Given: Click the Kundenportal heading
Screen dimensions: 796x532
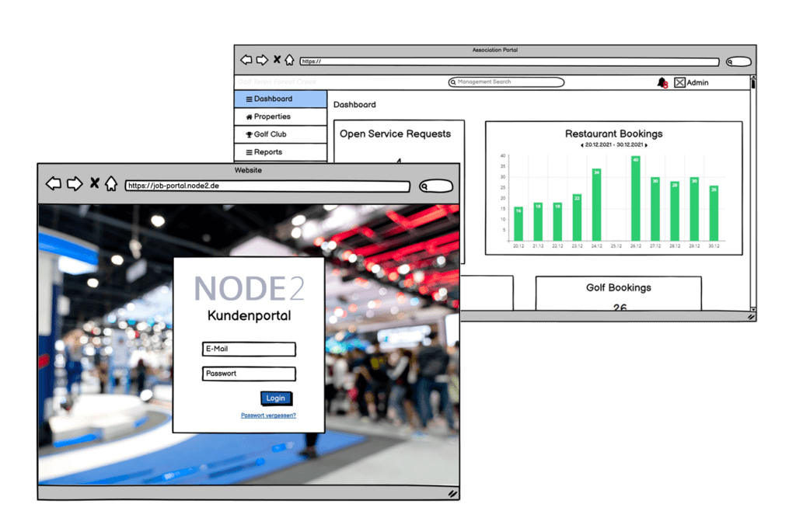Looking at the screenshot, I should 250,315.
